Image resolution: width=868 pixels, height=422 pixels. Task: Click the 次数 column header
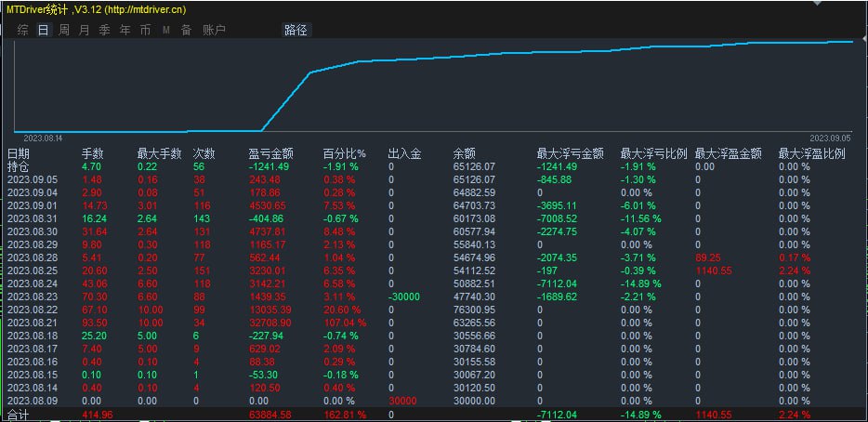tap(204, 154)
